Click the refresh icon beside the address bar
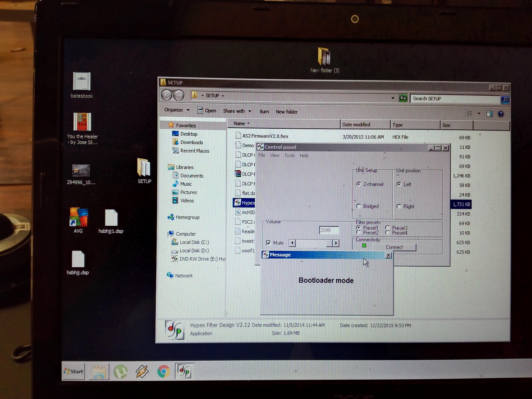Screen dimensions: 532x399 [403, 98]
